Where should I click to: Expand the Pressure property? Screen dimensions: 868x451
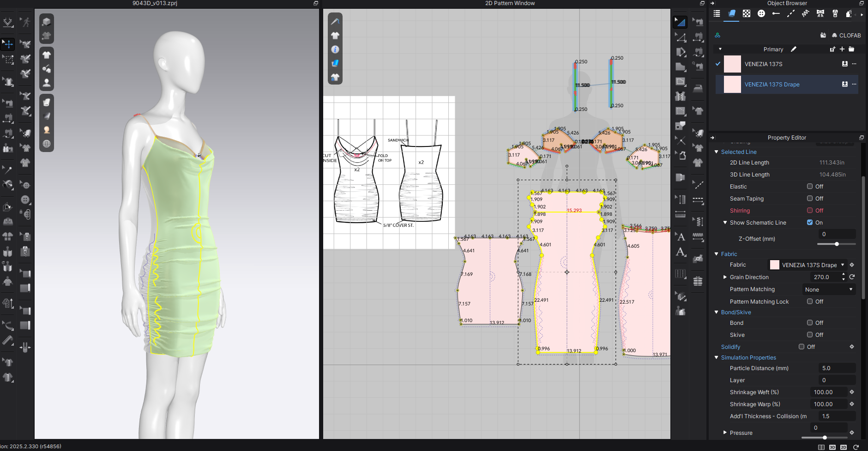point(725,433)
